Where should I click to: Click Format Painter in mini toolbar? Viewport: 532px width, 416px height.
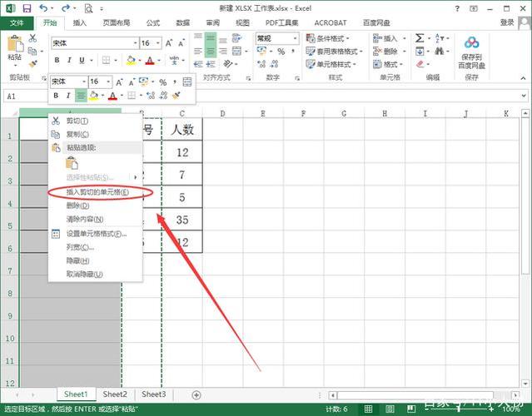tap(176, 96)
